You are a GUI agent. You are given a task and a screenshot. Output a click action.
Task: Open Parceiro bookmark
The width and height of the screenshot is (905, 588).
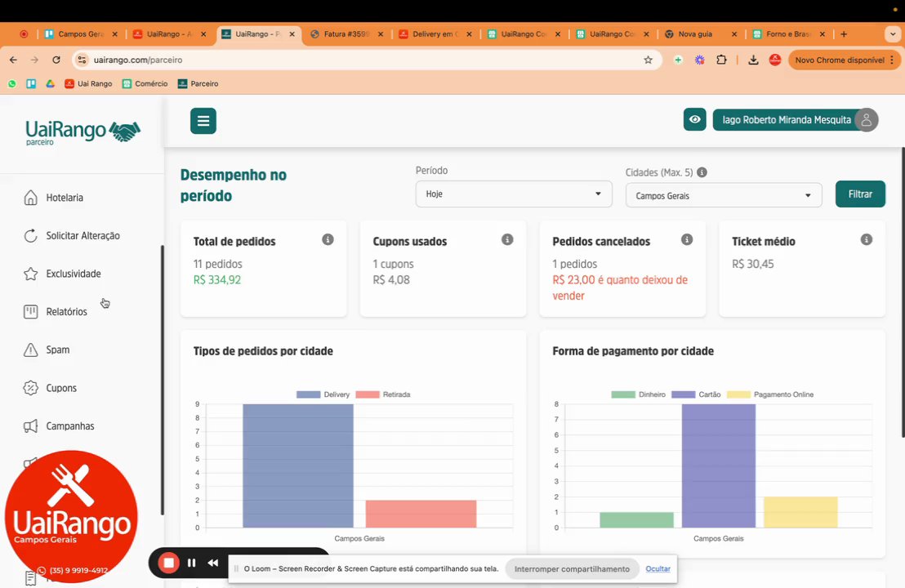(198, 83)
